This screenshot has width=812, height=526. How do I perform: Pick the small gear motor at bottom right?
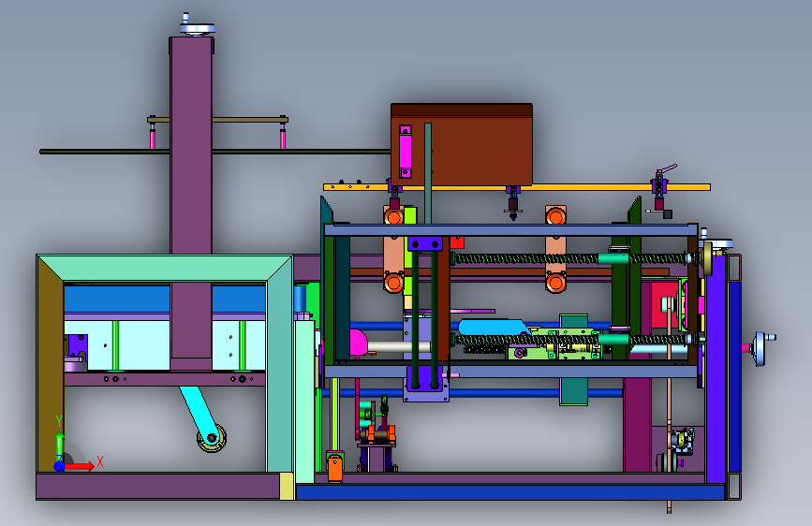[683, 441]
